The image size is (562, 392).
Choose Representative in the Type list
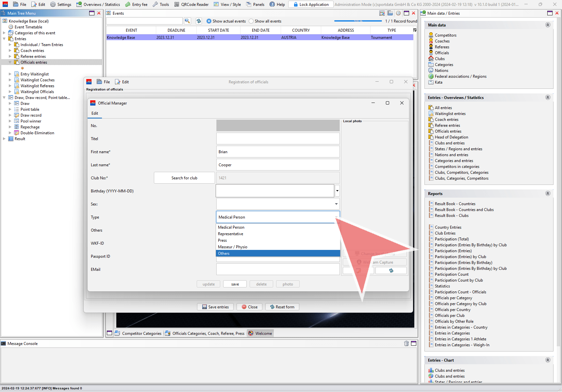pyautogui.click(x=278, y=234)
